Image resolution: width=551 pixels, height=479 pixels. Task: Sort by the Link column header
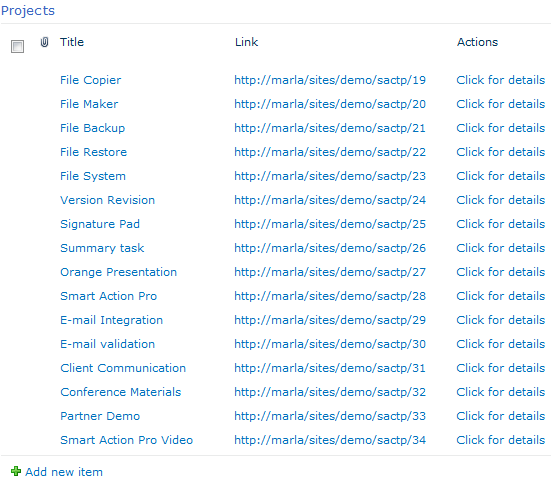pyautogui.click(x=246, y=42)
